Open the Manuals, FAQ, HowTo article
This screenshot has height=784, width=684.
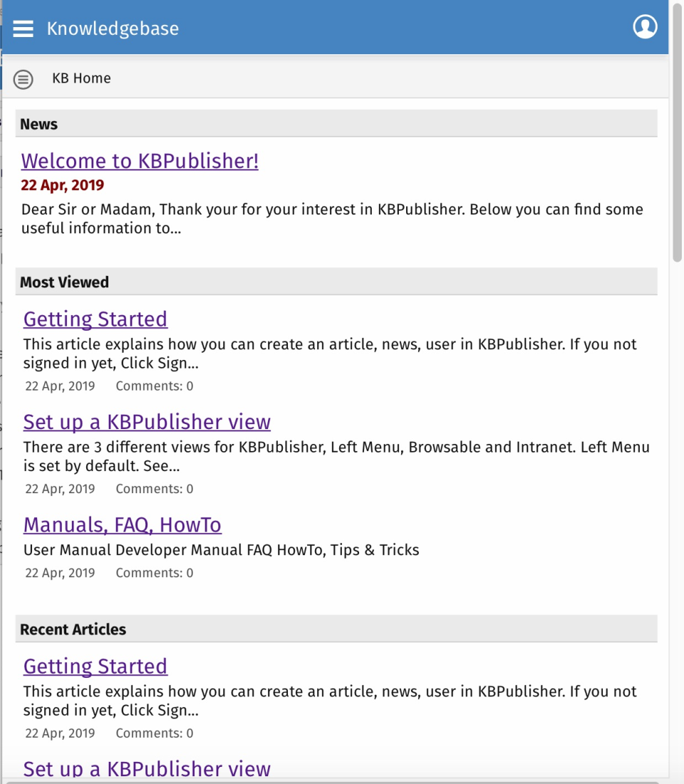click(122, 525)
